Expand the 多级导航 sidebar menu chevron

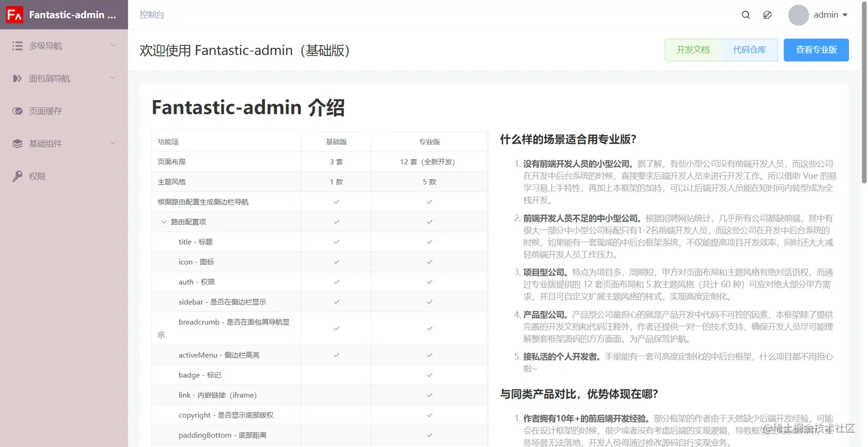coord(113,45)
